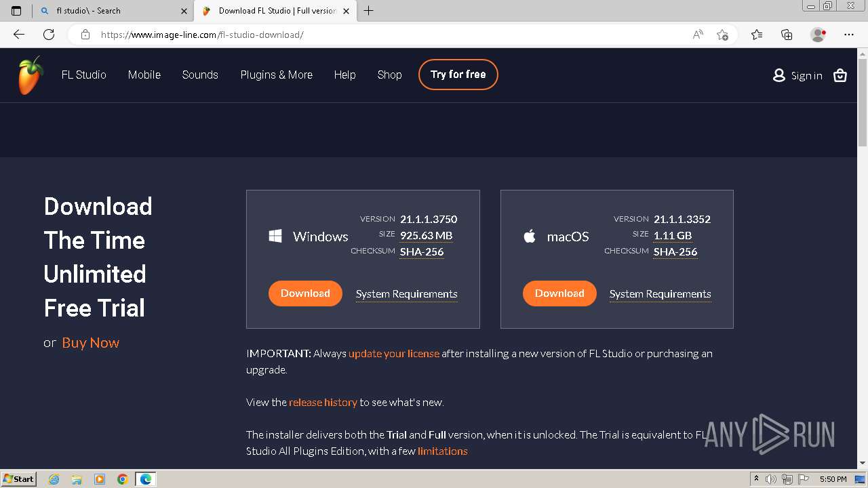Open the FL Studio nav menu
The width and height of the screenshot is (868, 488).
(84, 75)
